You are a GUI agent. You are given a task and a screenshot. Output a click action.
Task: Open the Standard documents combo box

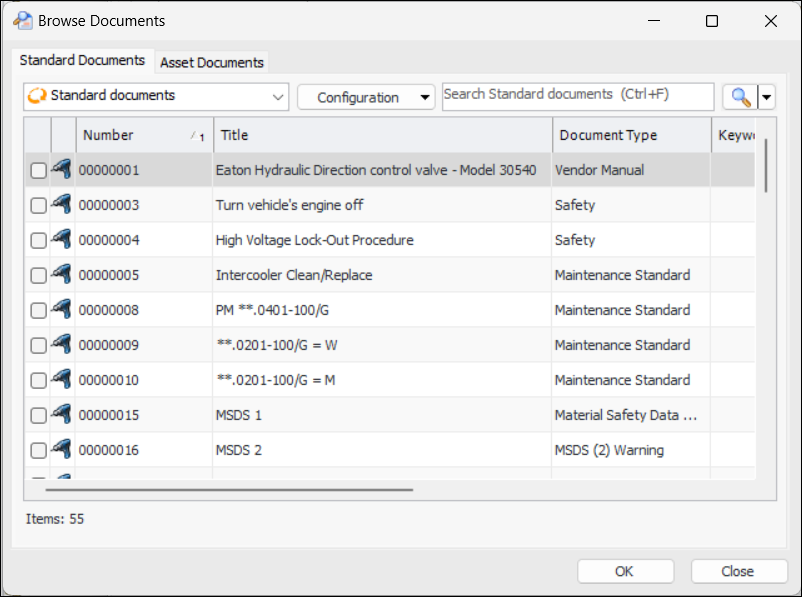156,97
